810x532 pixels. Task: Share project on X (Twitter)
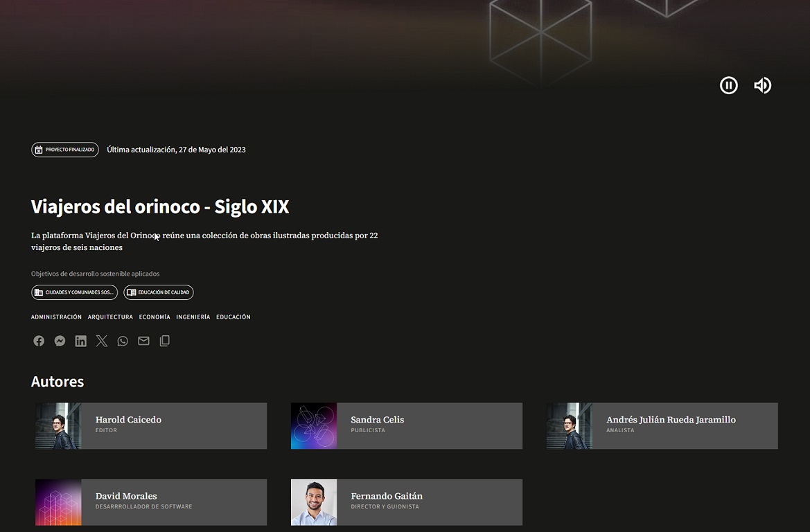click(x=102, y=341)
